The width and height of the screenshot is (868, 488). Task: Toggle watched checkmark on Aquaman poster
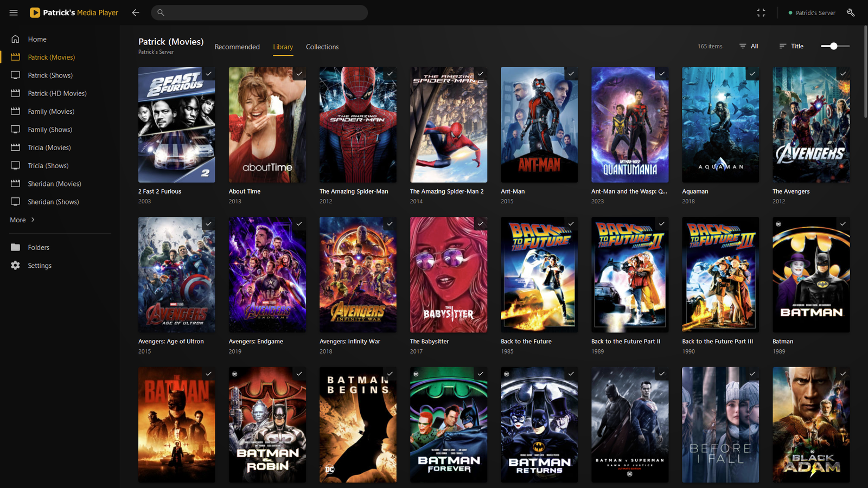(x=752, y=74)
